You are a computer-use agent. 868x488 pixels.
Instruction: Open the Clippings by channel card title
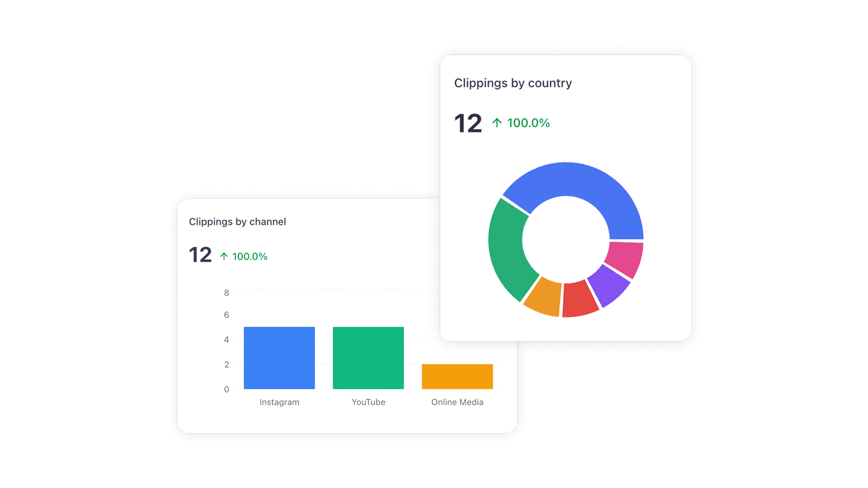coord(237,221)
